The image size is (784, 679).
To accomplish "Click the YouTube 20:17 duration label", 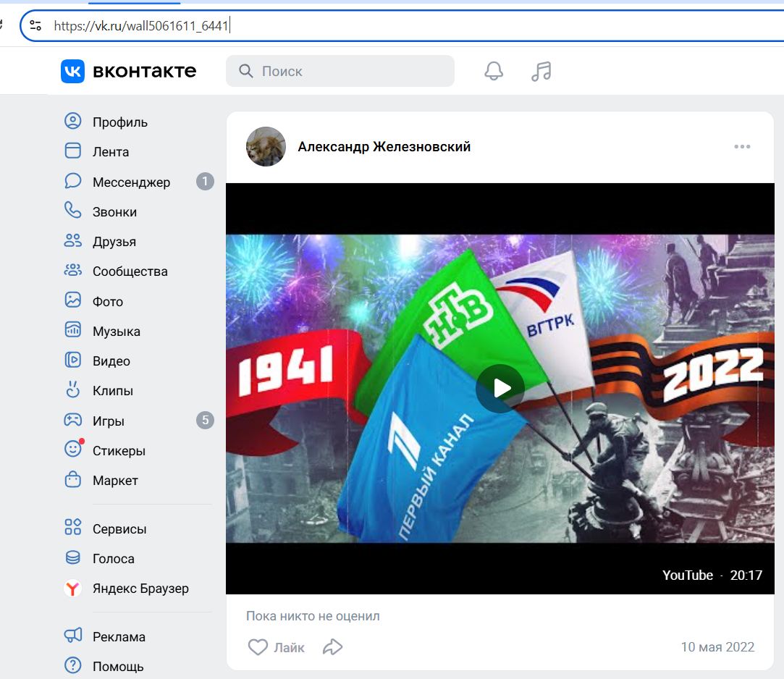I will pos(712,575).
